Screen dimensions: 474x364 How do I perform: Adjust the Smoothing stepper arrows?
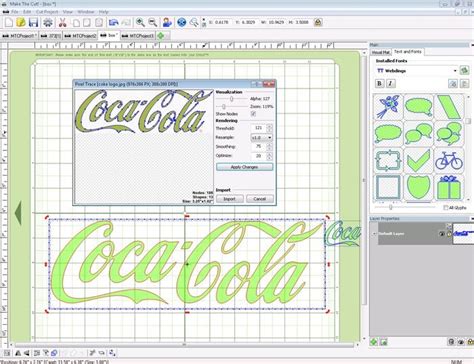(x=269, y=147)
